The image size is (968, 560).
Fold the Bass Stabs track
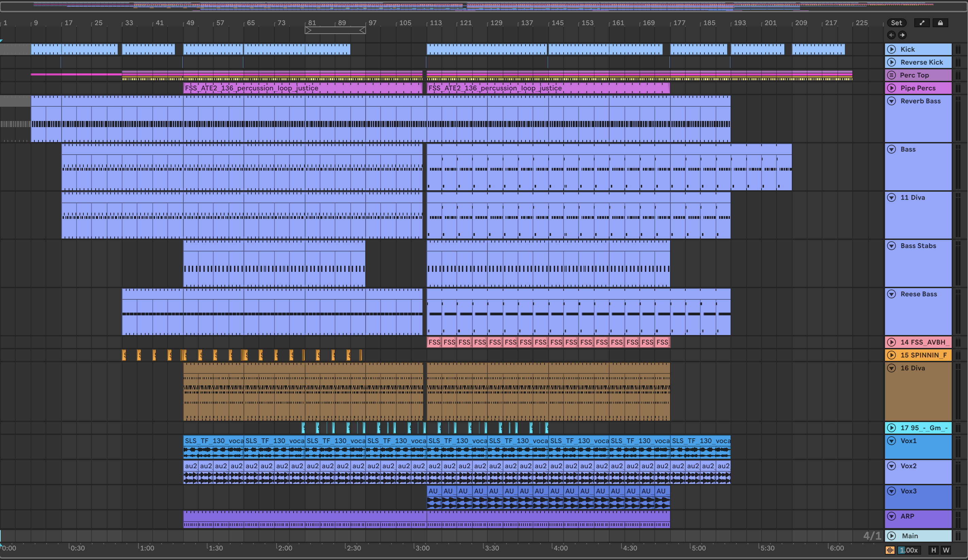point(891,246)
